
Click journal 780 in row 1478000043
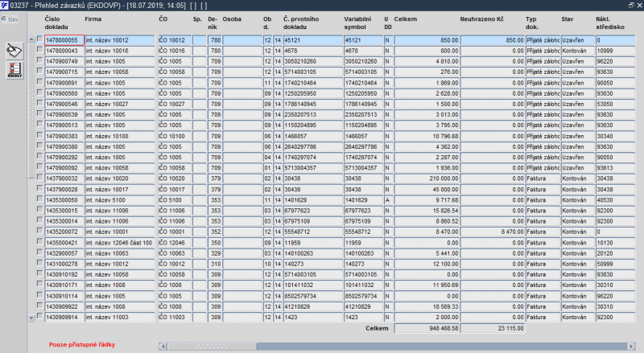click(x=215, y=51)
